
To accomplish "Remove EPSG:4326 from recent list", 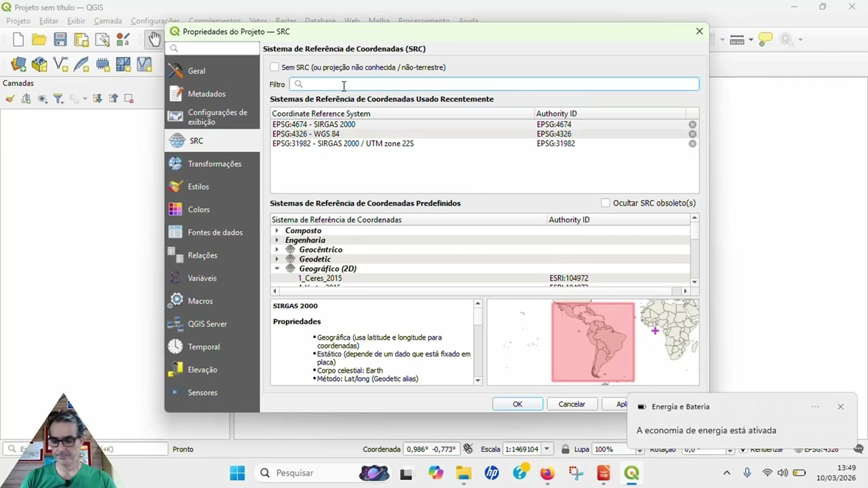I will click(692, 134).
